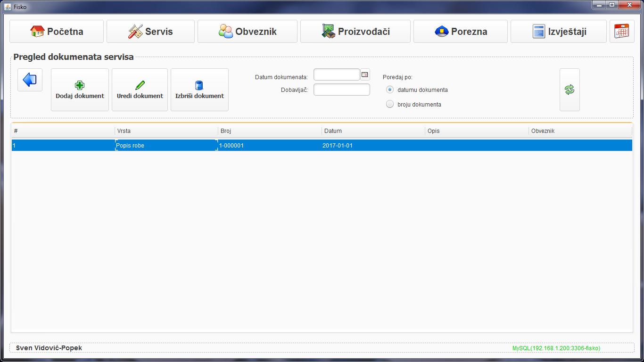
Task: Sort by the Vrsta column header
Action: click(x=166, y=131)
